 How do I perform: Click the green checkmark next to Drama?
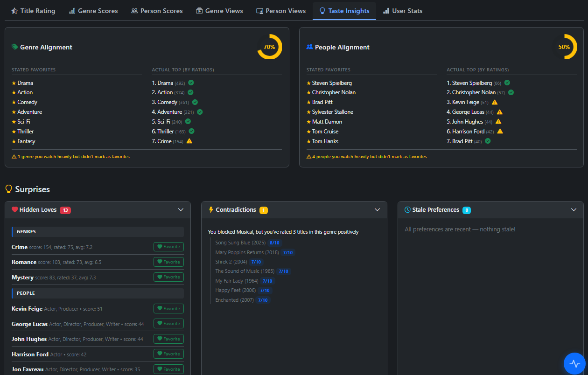pyautogui.click(x=191, y=83)
